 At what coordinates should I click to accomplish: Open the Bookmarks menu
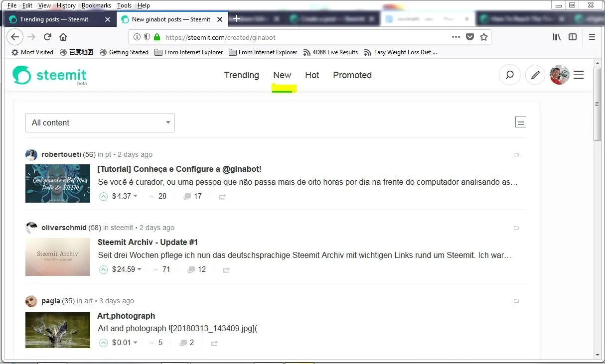click(96, 5)
